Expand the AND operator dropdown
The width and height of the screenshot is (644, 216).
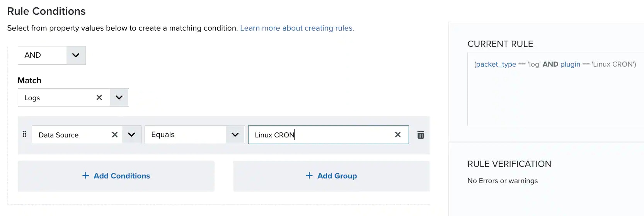point(76,55)
